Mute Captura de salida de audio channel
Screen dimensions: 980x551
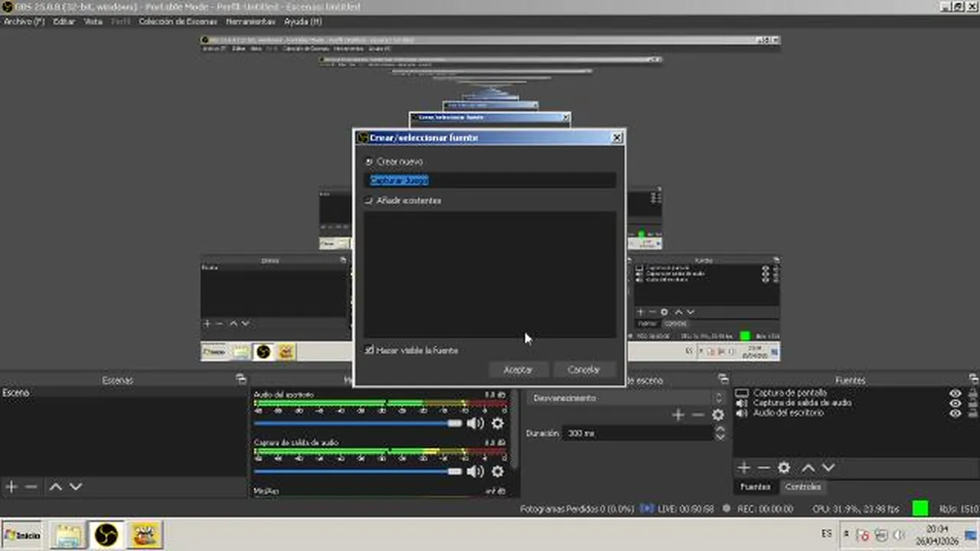475,471
